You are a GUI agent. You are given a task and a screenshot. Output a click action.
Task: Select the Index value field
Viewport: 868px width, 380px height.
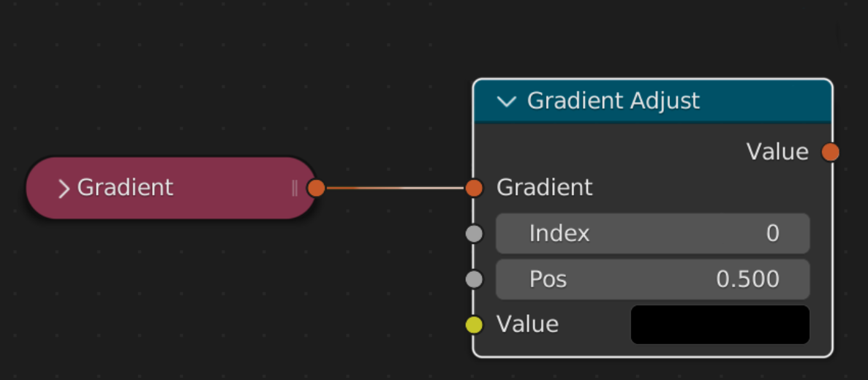pyautogui.click(x=653, y=233)
